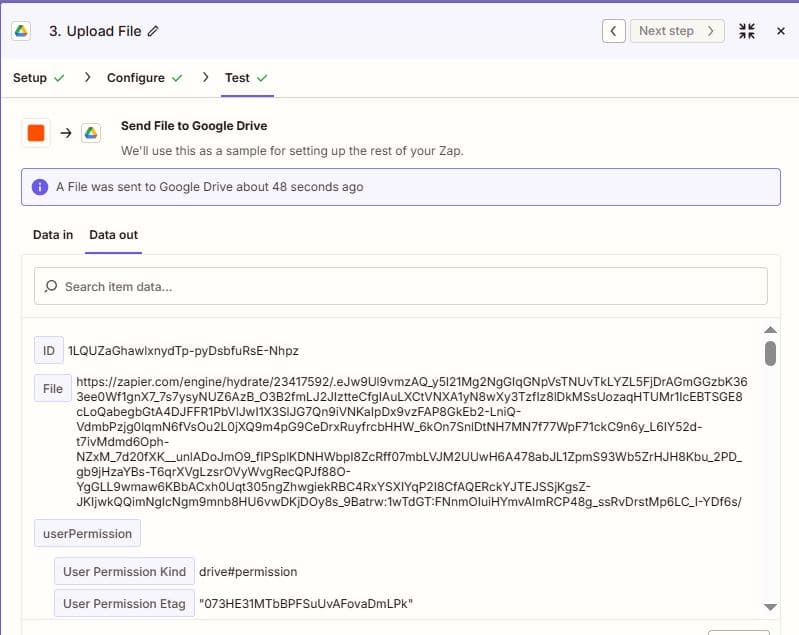Viewport: 799px width, 635px height.
Task: Click the Send File to Google Drive heading
Action: coord(194,126)
